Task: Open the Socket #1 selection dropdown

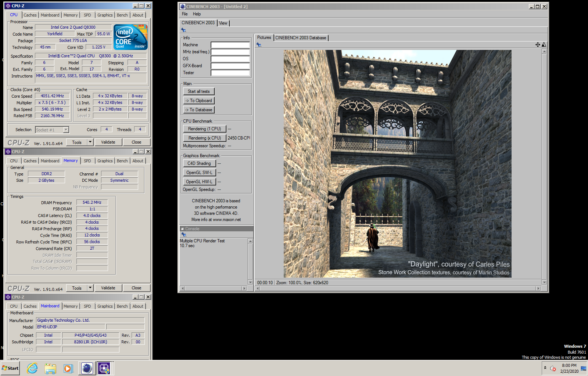Action: [x=66, y=130]
